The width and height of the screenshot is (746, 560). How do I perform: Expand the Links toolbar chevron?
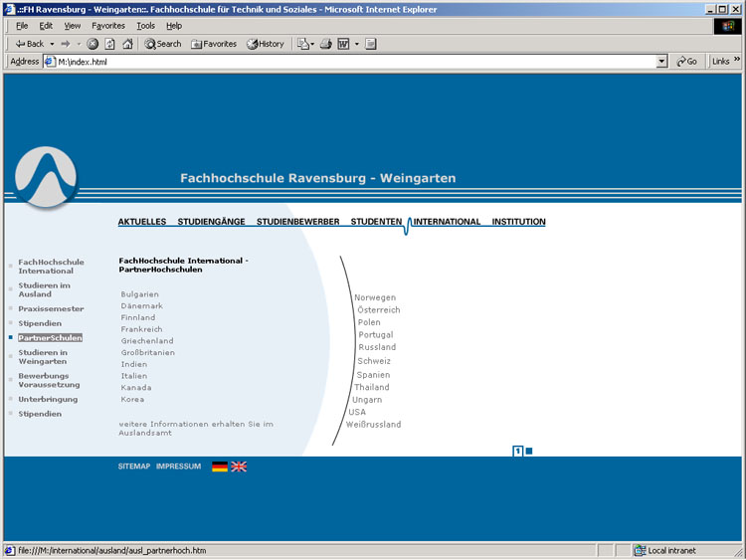pos(736,62)
